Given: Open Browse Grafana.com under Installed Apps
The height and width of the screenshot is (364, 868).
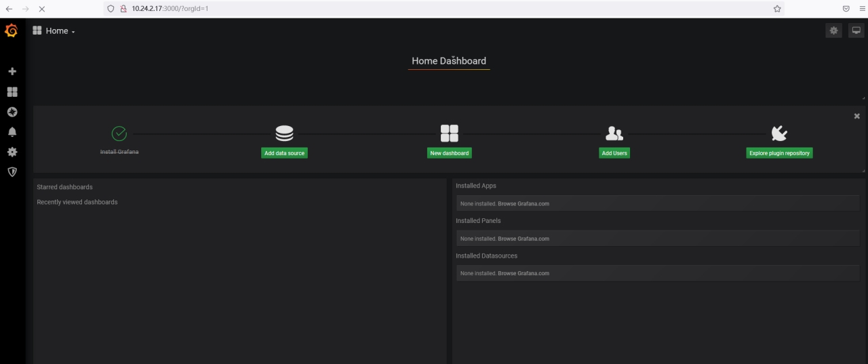Looking at the screenshot, I should 524,204.
